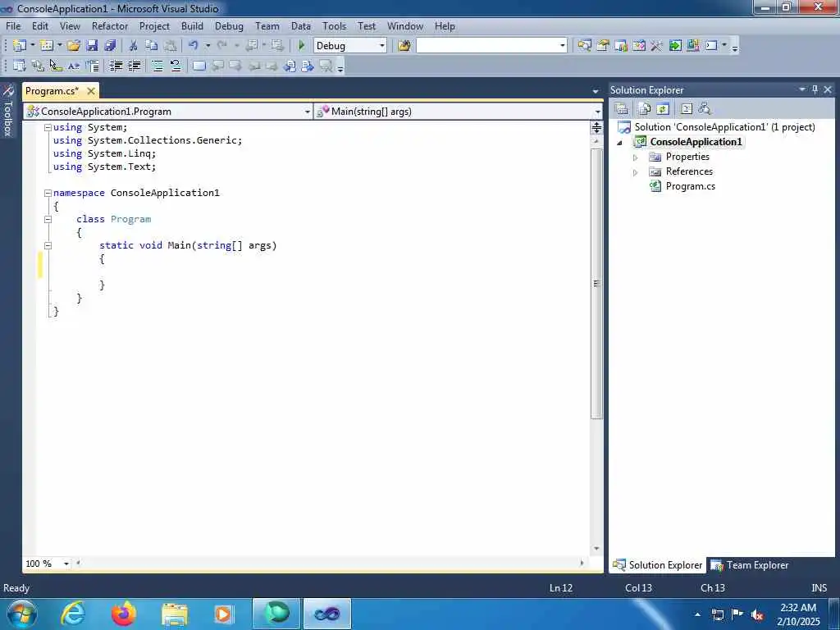840x630 pixels.
Task: Click View Class Diagram in Solution Explorer
Action: pos(705,109)
